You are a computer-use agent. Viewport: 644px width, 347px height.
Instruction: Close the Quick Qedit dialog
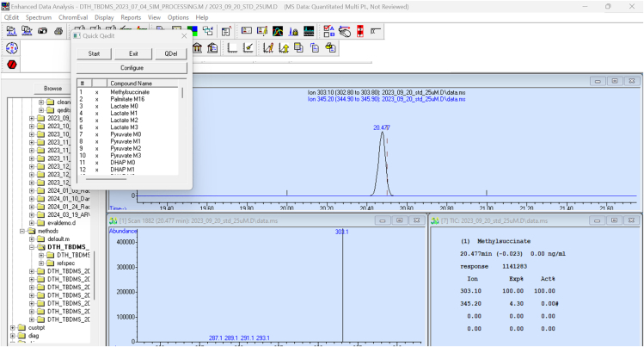click(x=184, y=36)
